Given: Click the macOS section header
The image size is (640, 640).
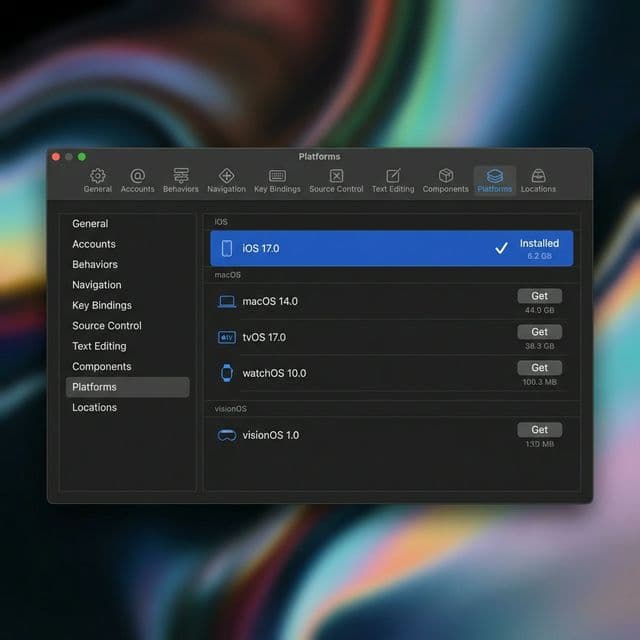Looking at the screenshot, I should 227,275.
